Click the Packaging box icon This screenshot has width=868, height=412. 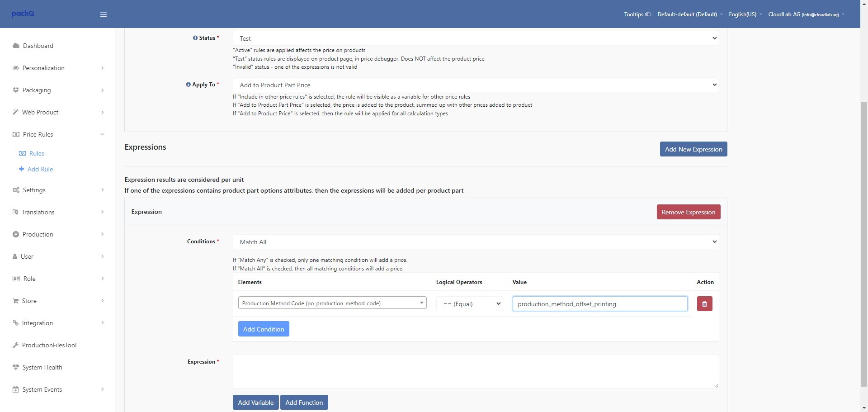click(16, 90)
